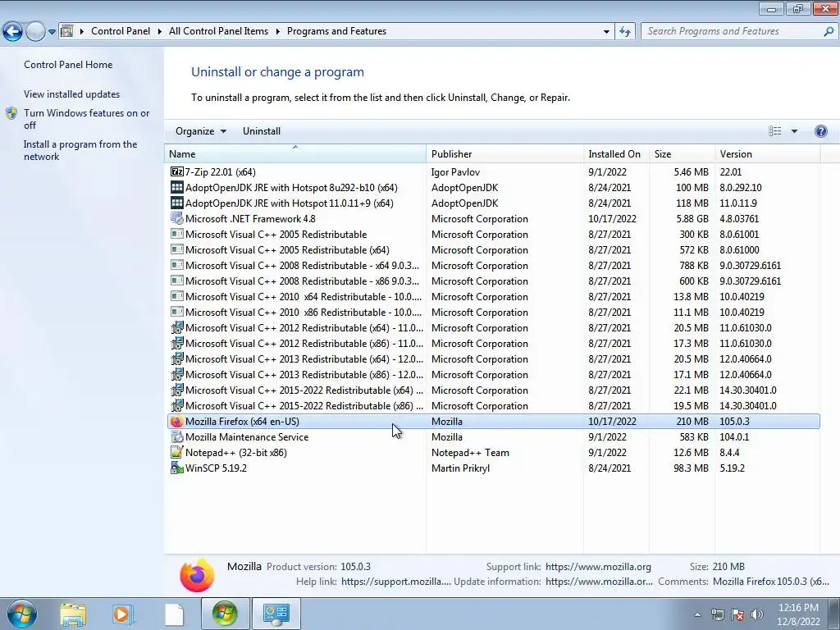Image resolution: width=840 pixels, height=630 pixels.
Task: Click the 5.88 GB size cell
Action: coord(692,218)
